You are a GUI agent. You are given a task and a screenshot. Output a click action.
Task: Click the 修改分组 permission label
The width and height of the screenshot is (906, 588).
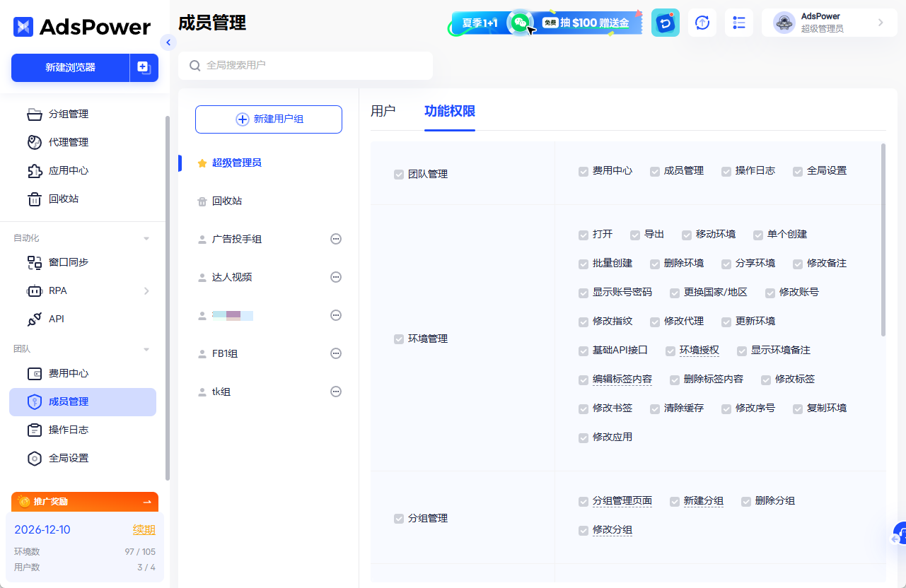612,530
